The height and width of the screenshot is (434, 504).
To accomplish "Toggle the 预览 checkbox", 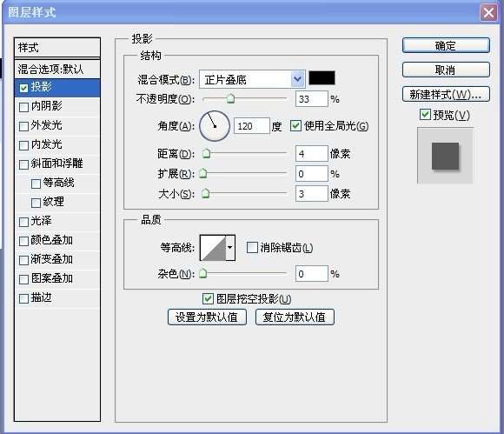I will 425,114.
